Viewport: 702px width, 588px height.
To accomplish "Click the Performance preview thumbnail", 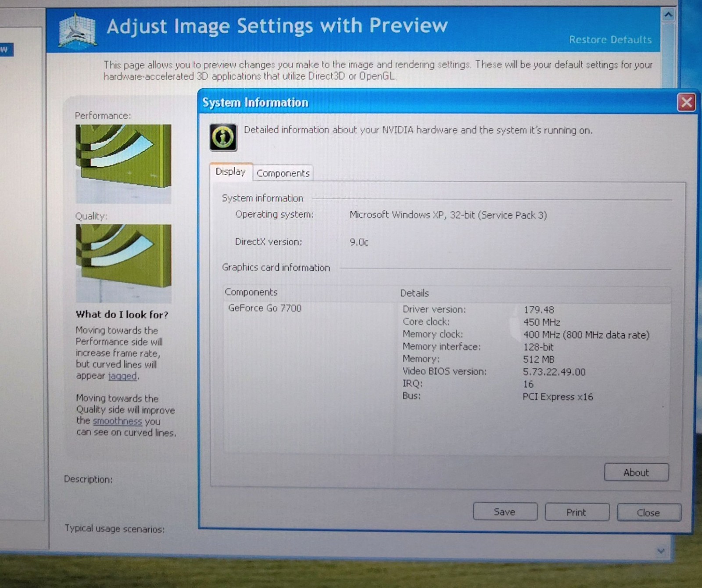I will pyautogui.click(x=123, y=164).
